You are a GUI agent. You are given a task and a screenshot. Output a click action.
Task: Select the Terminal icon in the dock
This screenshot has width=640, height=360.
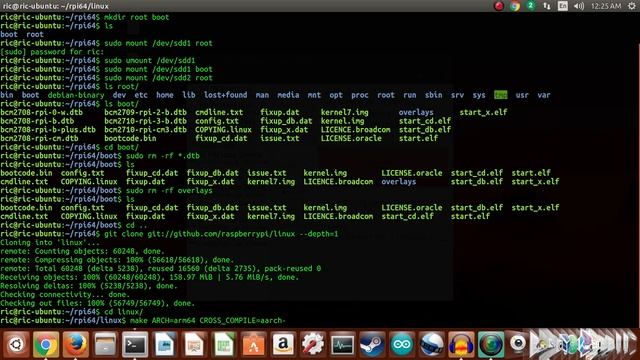point(135,345)
